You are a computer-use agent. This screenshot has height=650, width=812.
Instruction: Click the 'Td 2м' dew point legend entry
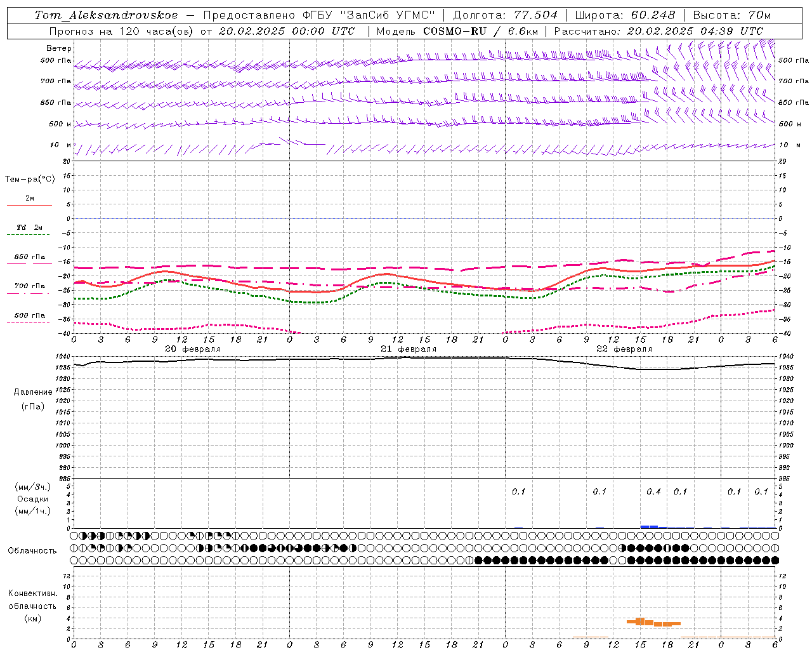[29, 228]
